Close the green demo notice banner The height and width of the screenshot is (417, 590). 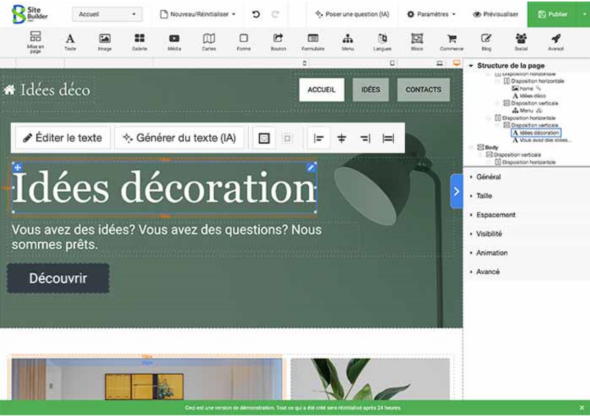point(582,408)
